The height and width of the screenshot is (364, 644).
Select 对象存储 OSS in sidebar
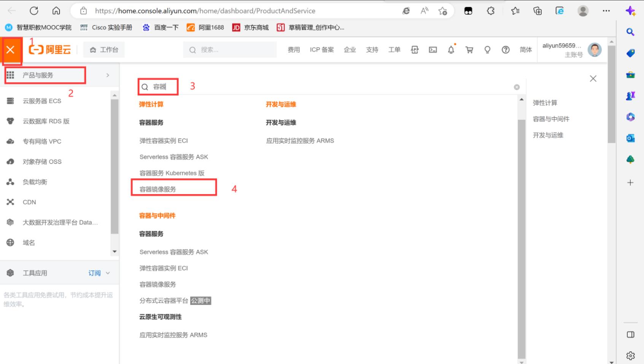[x=42, y=161]
